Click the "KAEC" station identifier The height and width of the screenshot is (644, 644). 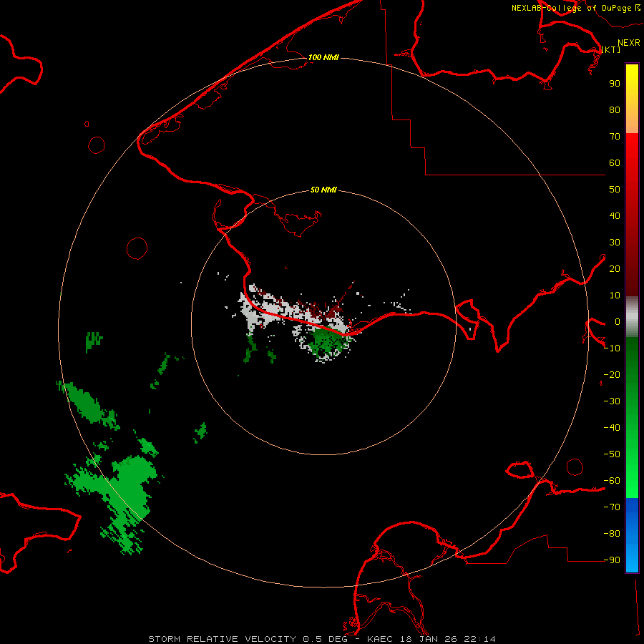[381, 639]
